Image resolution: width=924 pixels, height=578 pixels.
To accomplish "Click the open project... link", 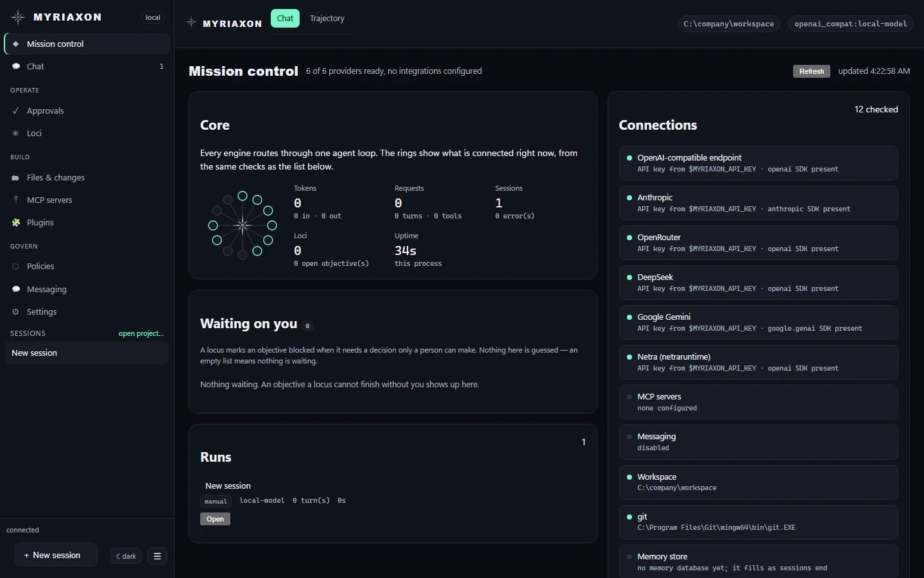I will [141, 333].
